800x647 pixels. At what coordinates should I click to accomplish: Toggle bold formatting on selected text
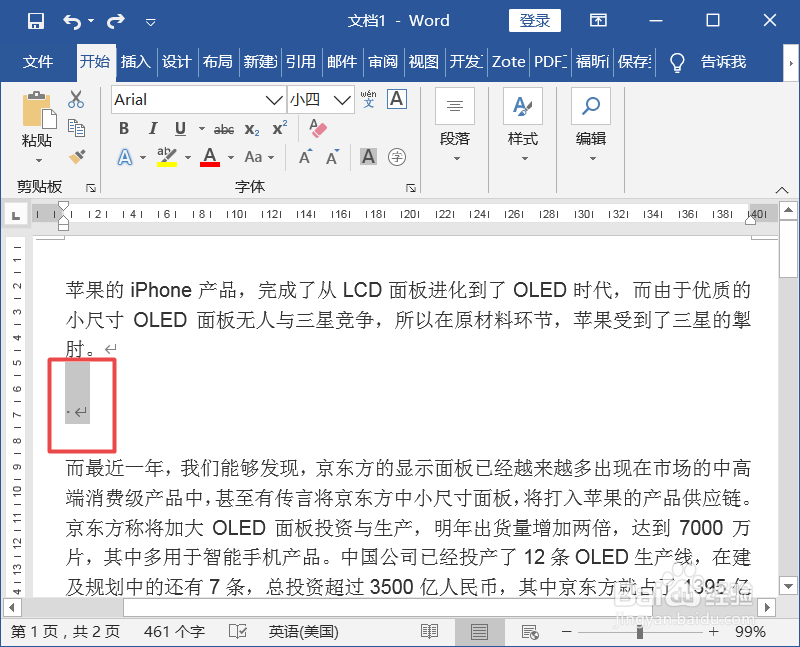[x=124, y=129]
